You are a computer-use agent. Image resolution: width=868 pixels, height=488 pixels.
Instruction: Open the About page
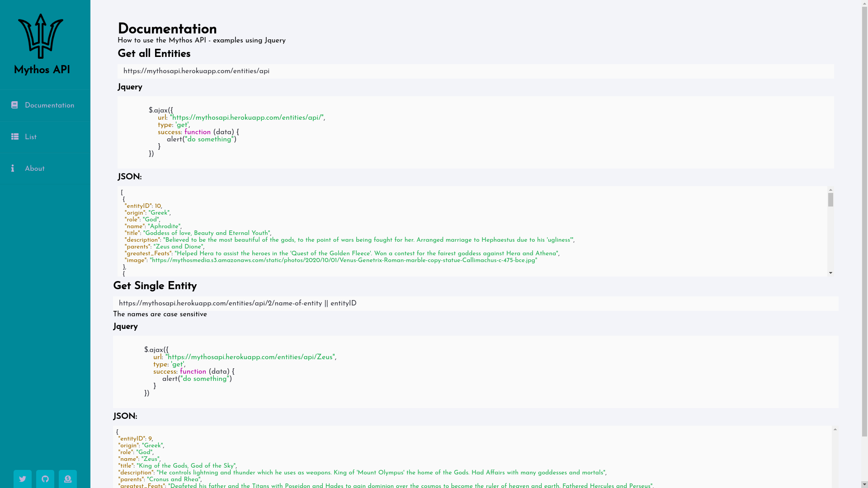[x=45, y=169]
